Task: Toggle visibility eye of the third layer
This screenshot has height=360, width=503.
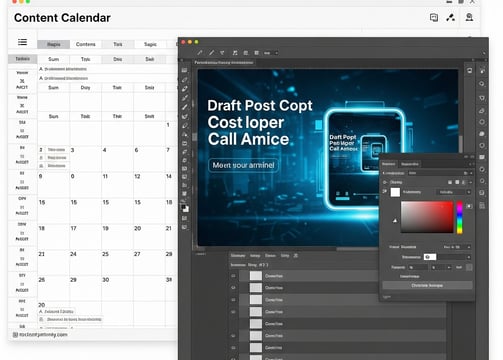Action: [233, 300]
